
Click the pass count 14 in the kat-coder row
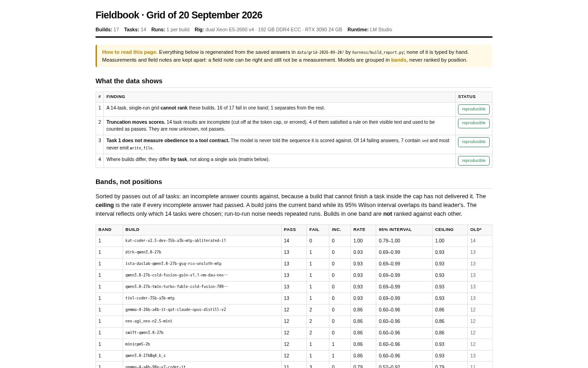pyautogui.click(x=287, y=241)
